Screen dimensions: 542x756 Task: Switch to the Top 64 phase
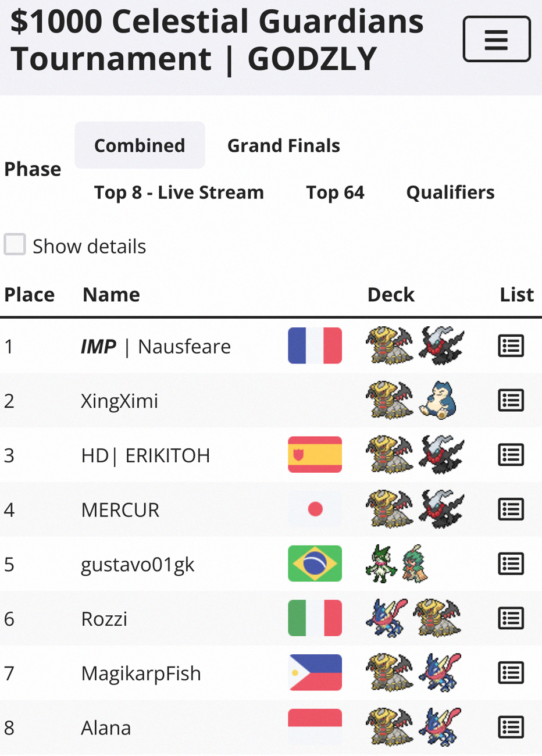point(335,192)
